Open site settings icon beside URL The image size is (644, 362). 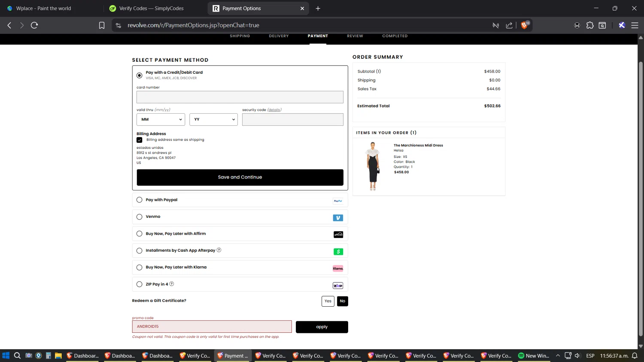(118, 25)
